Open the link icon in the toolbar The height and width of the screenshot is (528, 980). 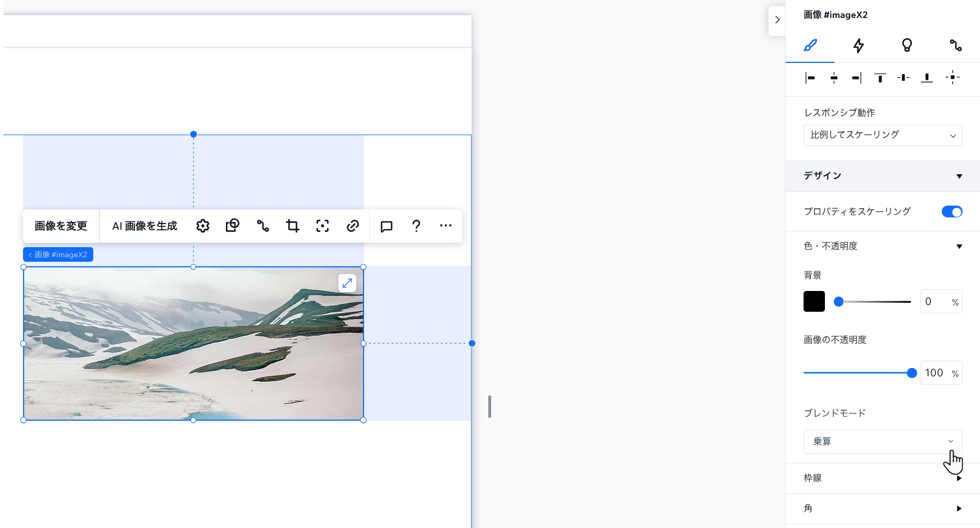353,226
